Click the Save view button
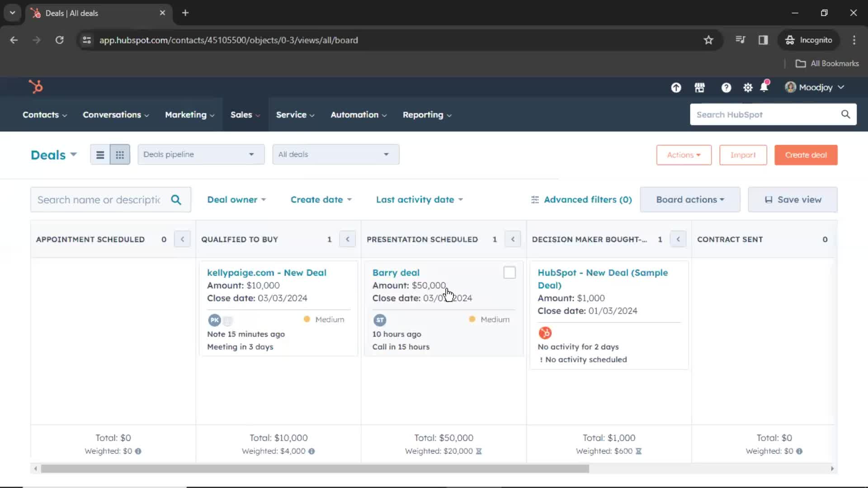Viewport: 868px width, 488px height. click(793, 200)
